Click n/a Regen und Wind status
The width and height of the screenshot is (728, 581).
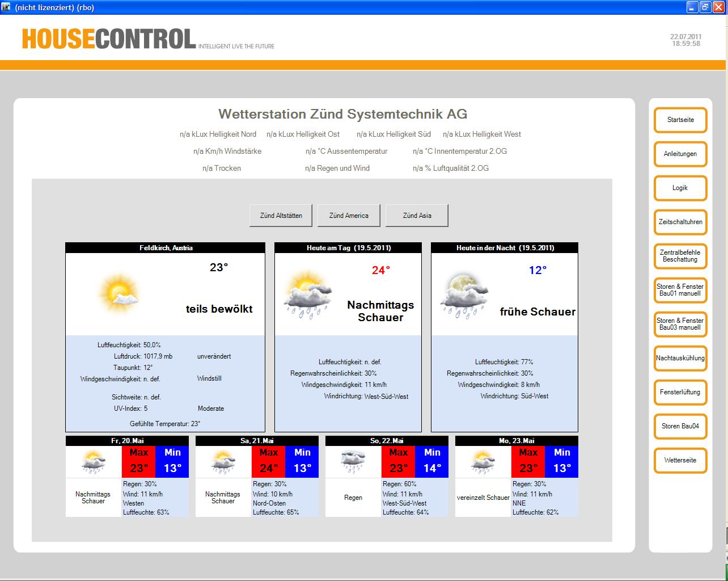(x=337, y=169)
